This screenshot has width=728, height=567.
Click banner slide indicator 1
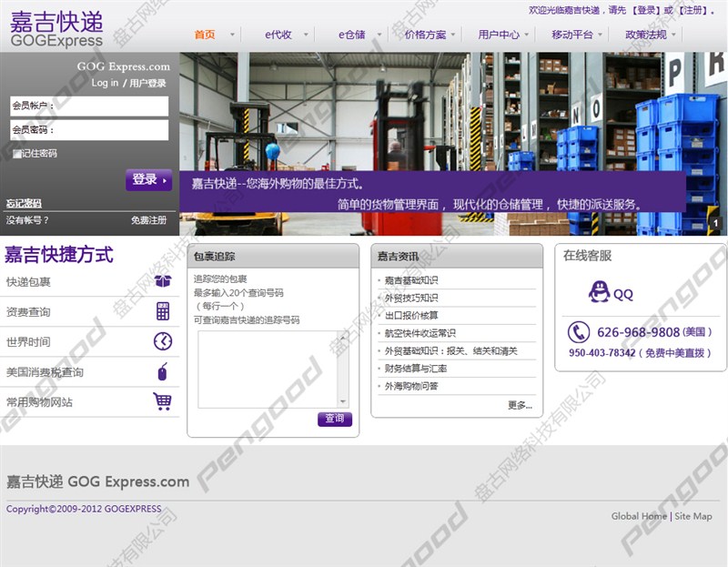click(715, 223)
